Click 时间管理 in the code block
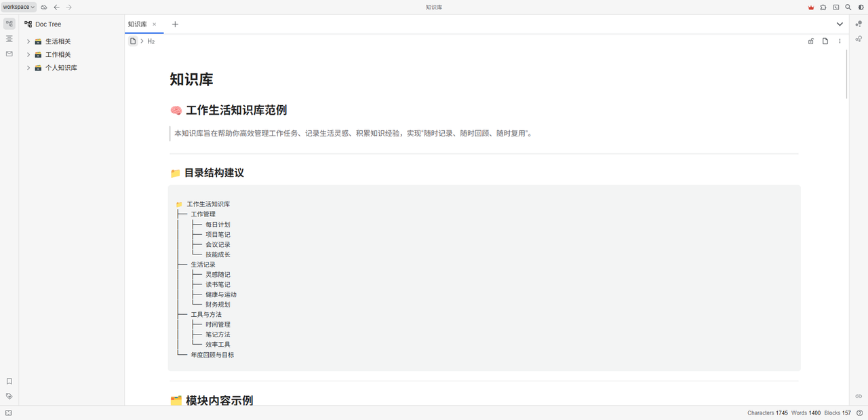The width and height of the screenshot is (868, 420). coord(218,325)
